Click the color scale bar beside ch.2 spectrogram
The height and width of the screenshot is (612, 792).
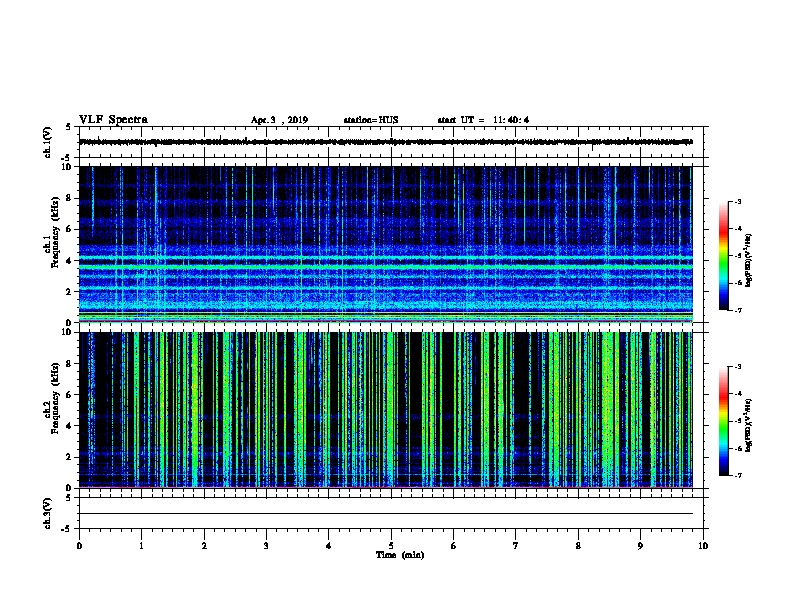723,421
